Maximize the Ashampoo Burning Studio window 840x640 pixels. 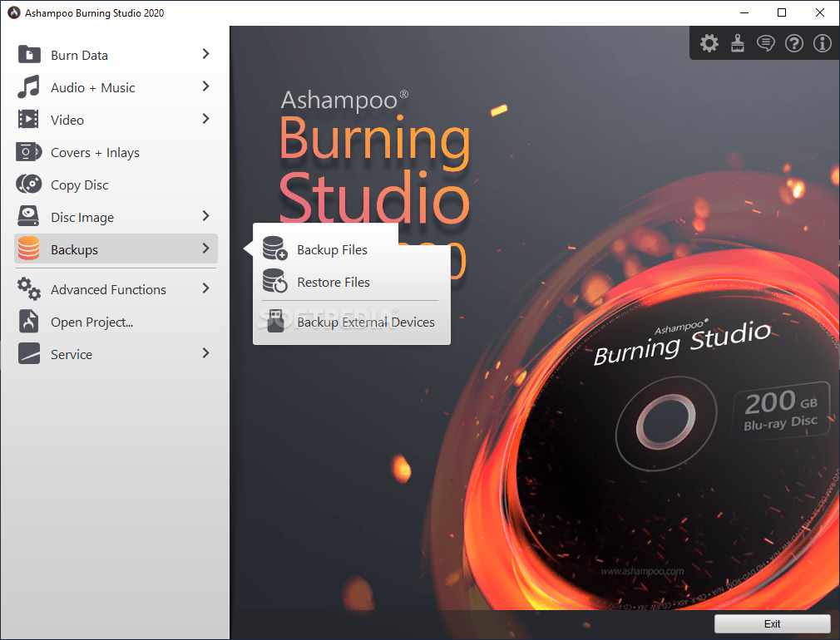[782, 12]
